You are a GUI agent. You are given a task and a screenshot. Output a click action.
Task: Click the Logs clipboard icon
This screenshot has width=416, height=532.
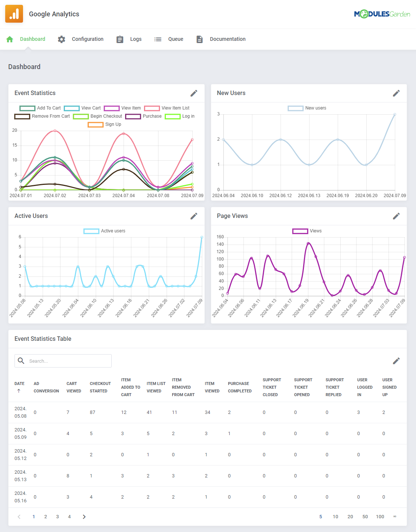[x=120, y=39]
